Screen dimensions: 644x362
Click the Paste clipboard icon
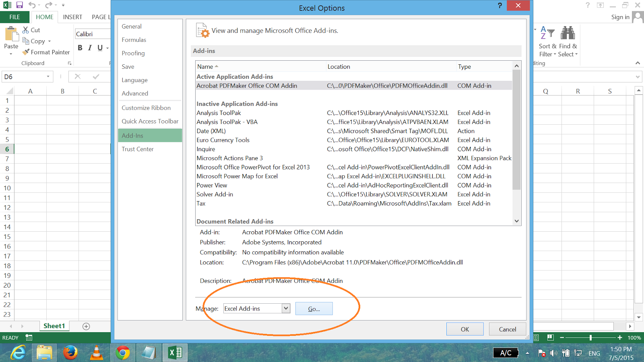click(11, 34)
